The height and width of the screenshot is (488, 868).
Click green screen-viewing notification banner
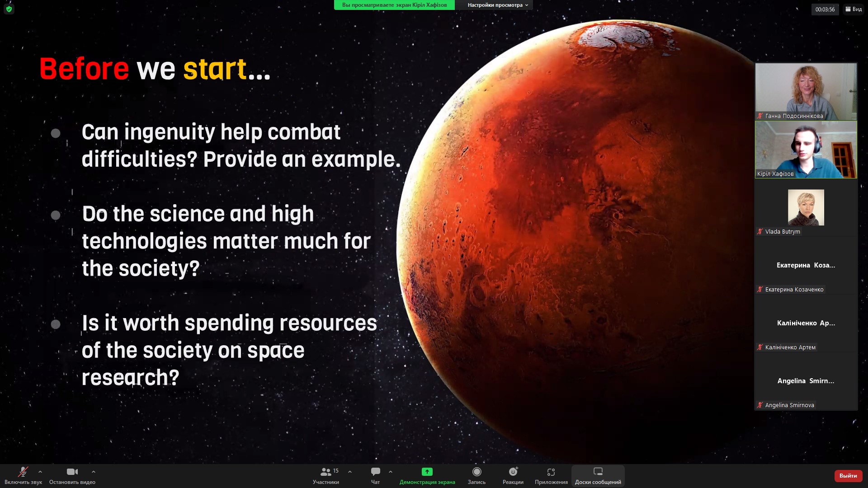(394, 5)
